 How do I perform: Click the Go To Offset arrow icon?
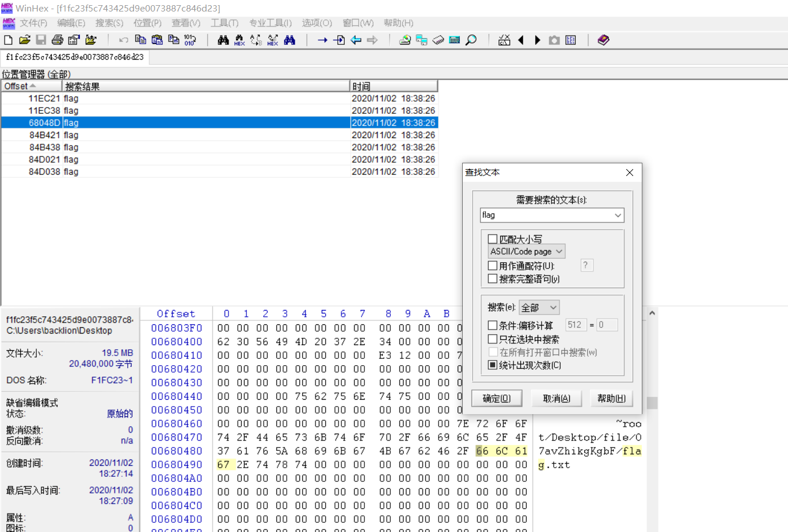tap(322, 40)
